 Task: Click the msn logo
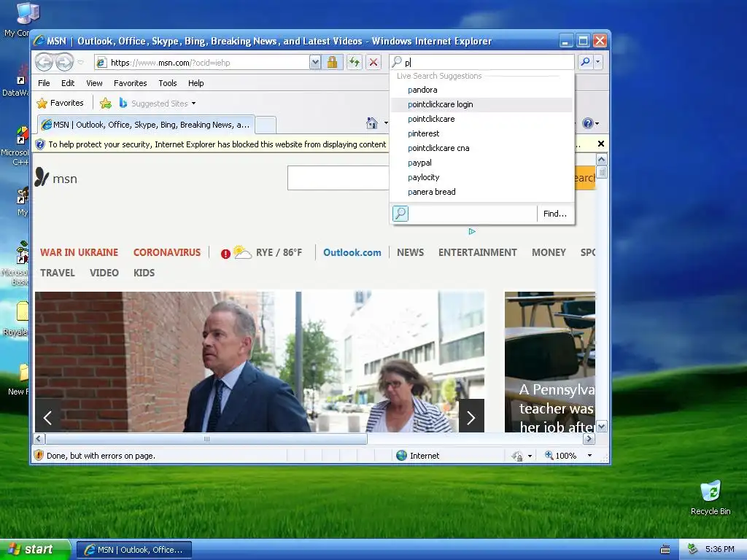(x=55, y=178)
